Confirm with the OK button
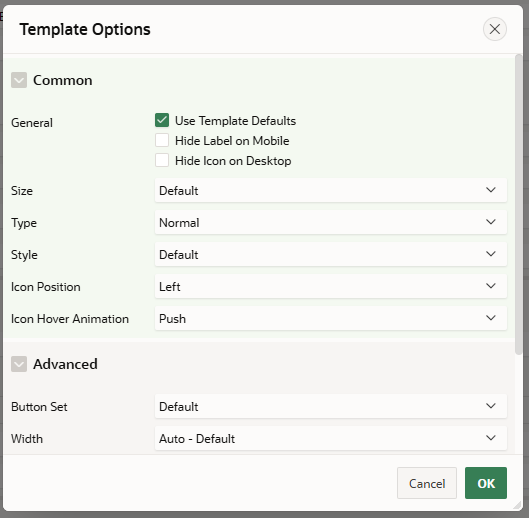Image resolution: width=529 pixels, height=518 pixels. pos(486,483)
